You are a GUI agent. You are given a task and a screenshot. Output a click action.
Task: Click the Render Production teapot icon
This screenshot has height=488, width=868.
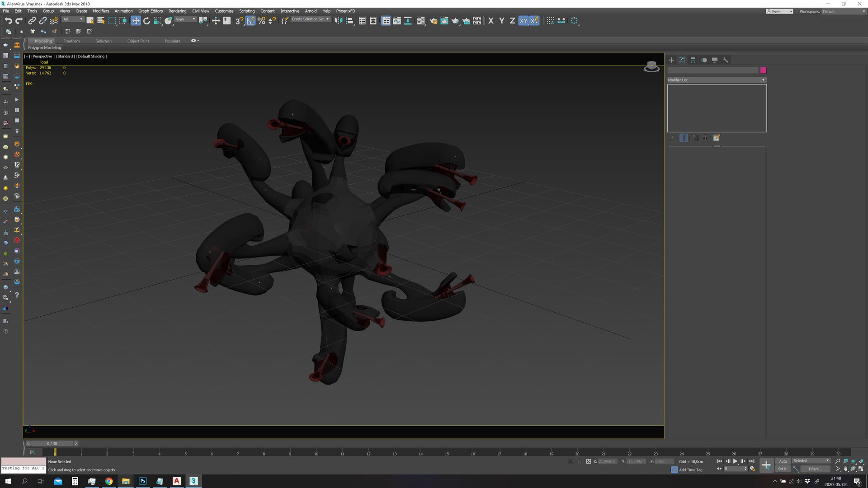click(x=455, y=21)
